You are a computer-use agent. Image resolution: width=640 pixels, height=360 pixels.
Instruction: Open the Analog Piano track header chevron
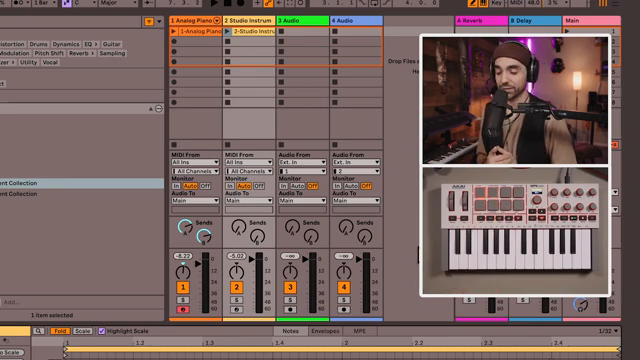click(x=217, y=20)
